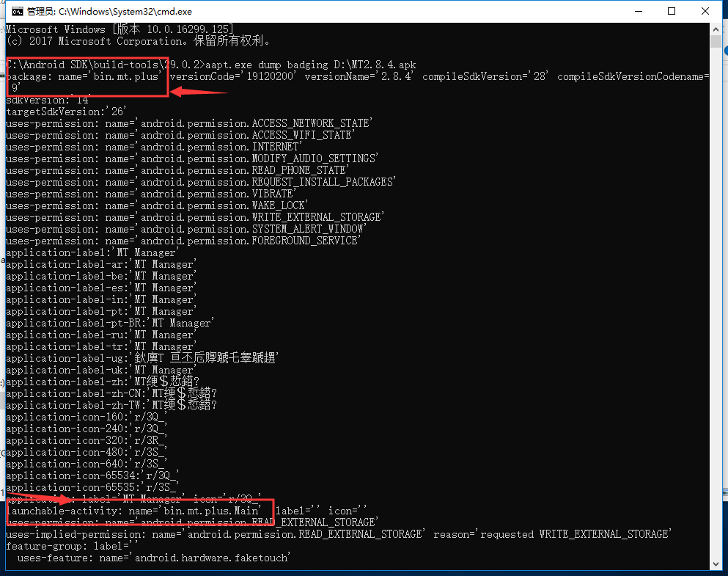Screen dimensions: 728x576
Task: Click the scrollbar down arrow
Action: (716, 564)
